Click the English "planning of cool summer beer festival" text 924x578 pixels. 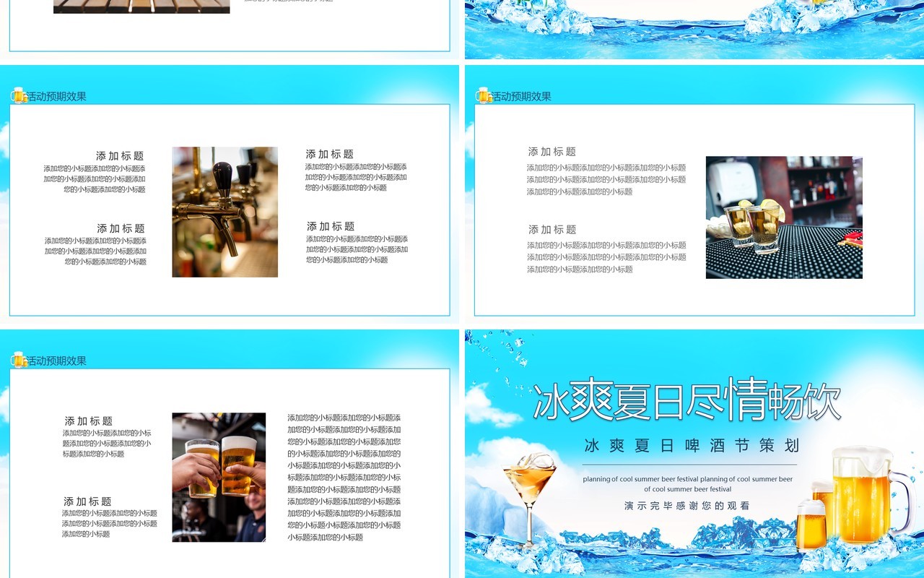688,484
